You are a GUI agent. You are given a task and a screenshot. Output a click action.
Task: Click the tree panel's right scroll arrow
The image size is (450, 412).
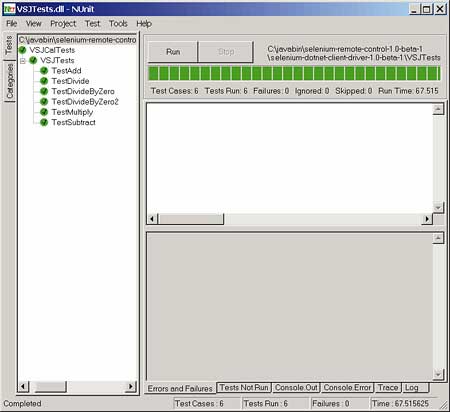click(131, 387)
